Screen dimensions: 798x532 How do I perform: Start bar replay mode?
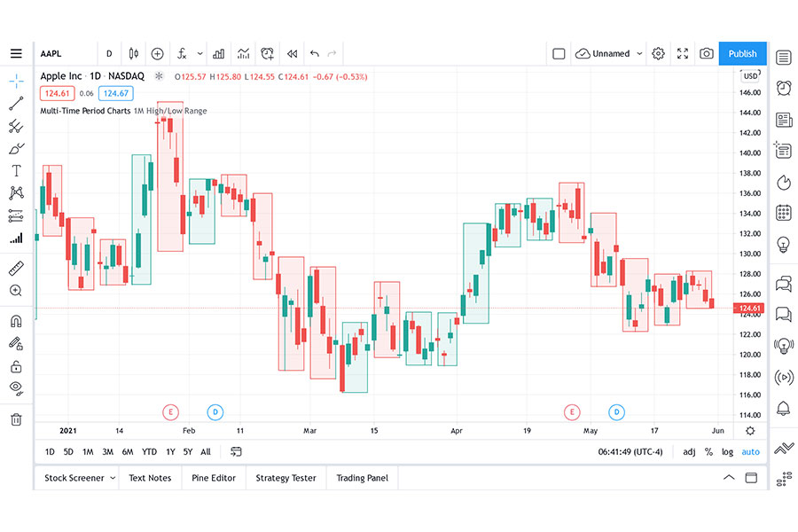coord(292,53)
